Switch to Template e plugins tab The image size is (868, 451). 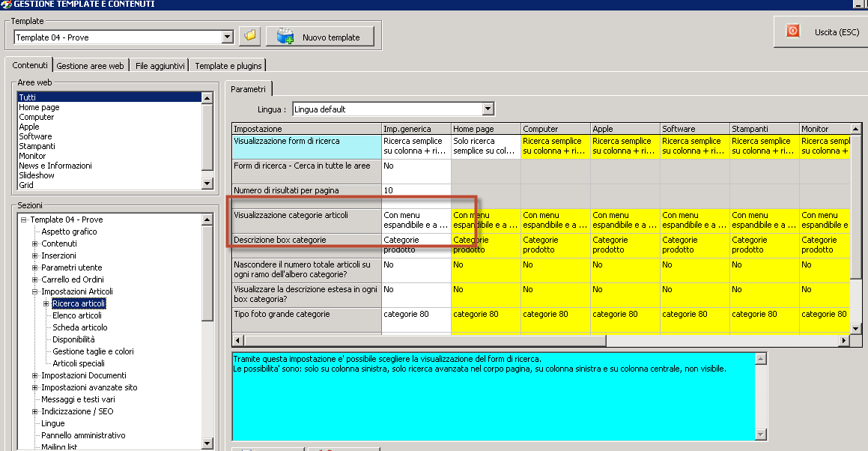pos(228,66)
